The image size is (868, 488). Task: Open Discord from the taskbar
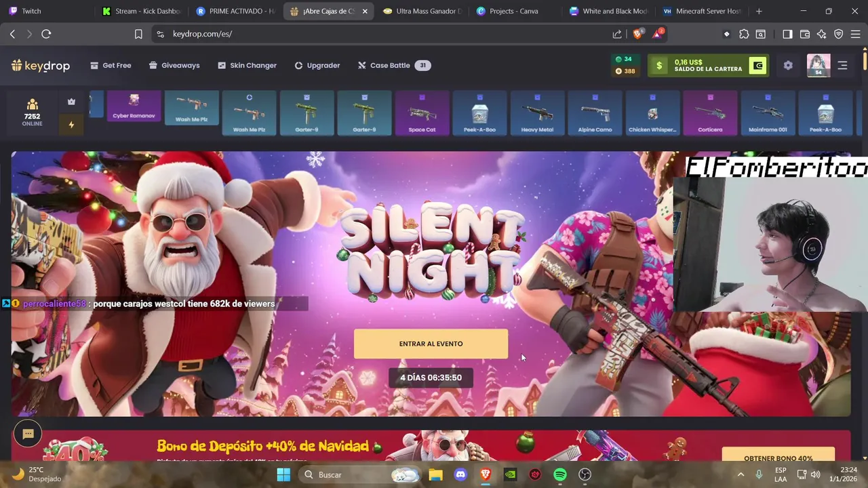tap(460, 474)
